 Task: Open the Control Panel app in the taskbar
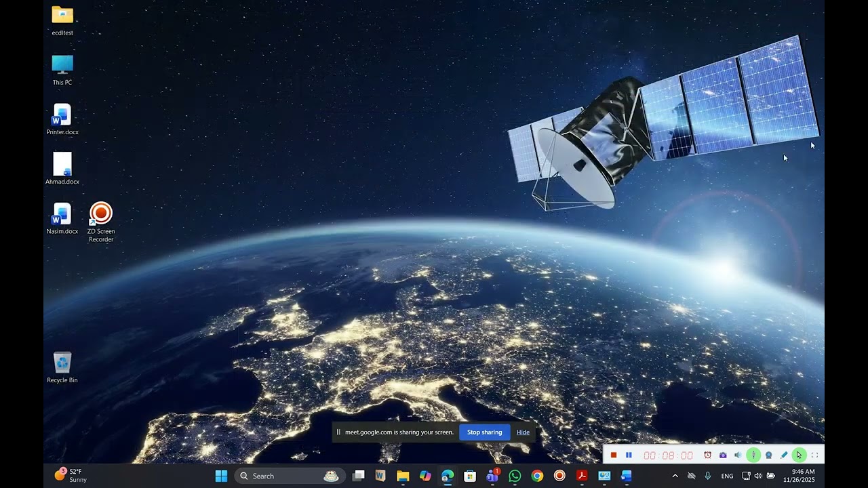click(604, 476)
